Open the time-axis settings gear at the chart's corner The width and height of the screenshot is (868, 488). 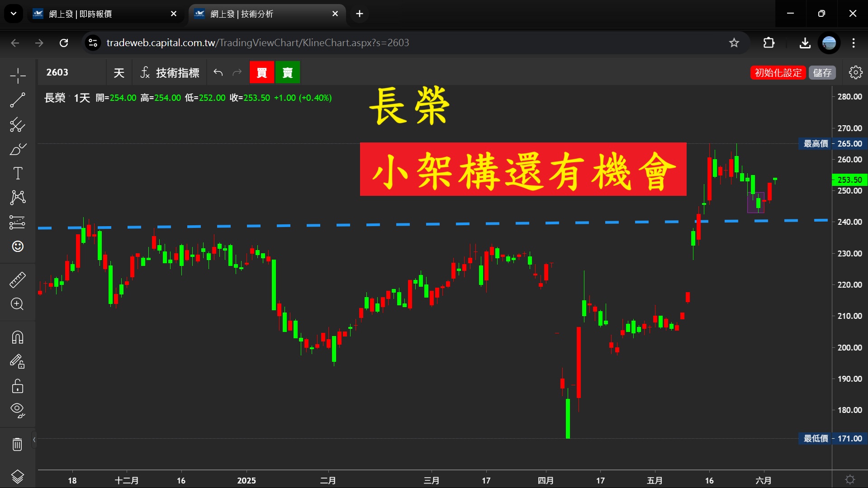point(850,479)
